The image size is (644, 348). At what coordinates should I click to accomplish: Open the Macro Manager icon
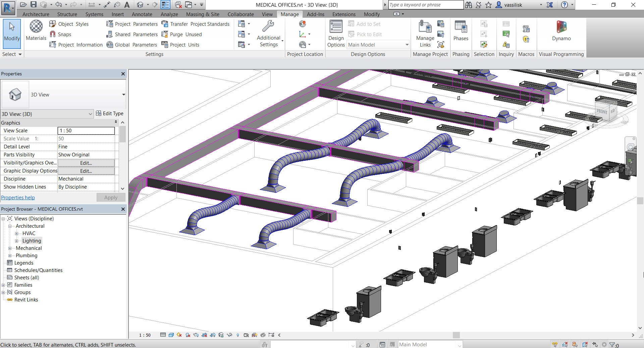(x=526, y=29)
